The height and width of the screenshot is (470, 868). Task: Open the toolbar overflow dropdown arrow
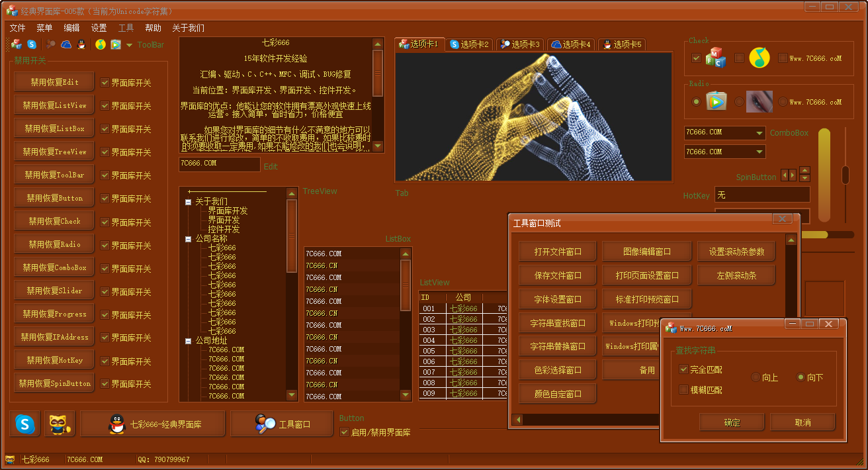click(129, 45)
